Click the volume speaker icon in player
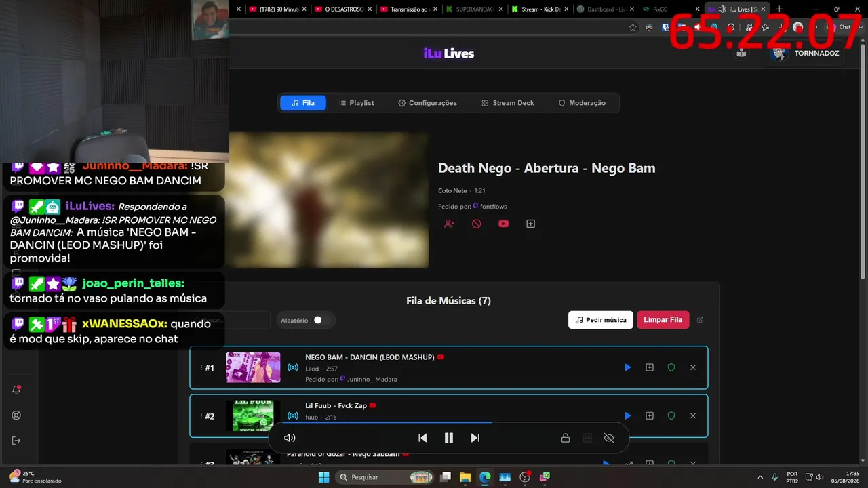The image size is (868, 488). [x=290, y=438]
